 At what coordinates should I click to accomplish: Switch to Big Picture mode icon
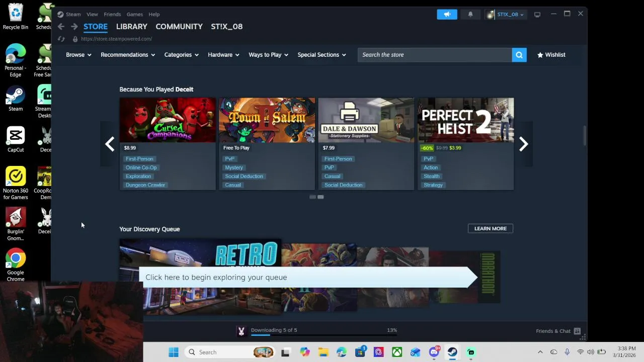click(x=537, y=14)
